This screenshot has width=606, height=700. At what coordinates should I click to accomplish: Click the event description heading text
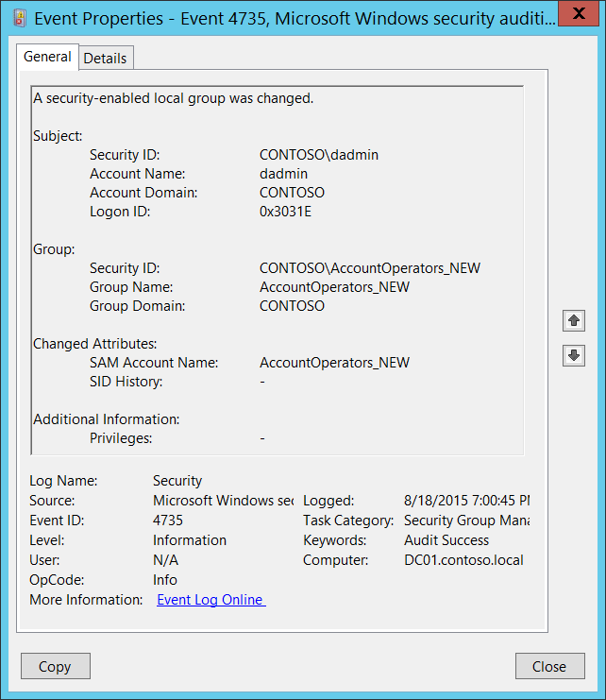tap(173, 98)
